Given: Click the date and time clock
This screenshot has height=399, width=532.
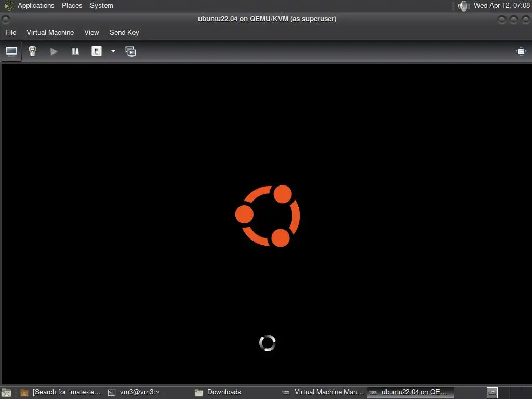Looking at the screenshot, I should pos(502,5).
